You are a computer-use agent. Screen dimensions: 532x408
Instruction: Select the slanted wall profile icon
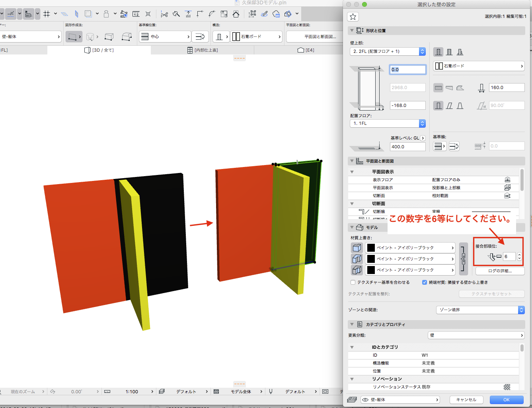(449, 106)
